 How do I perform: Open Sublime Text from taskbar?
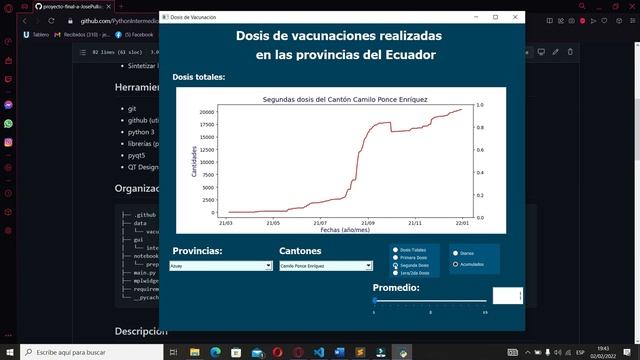tap(360, 352)
